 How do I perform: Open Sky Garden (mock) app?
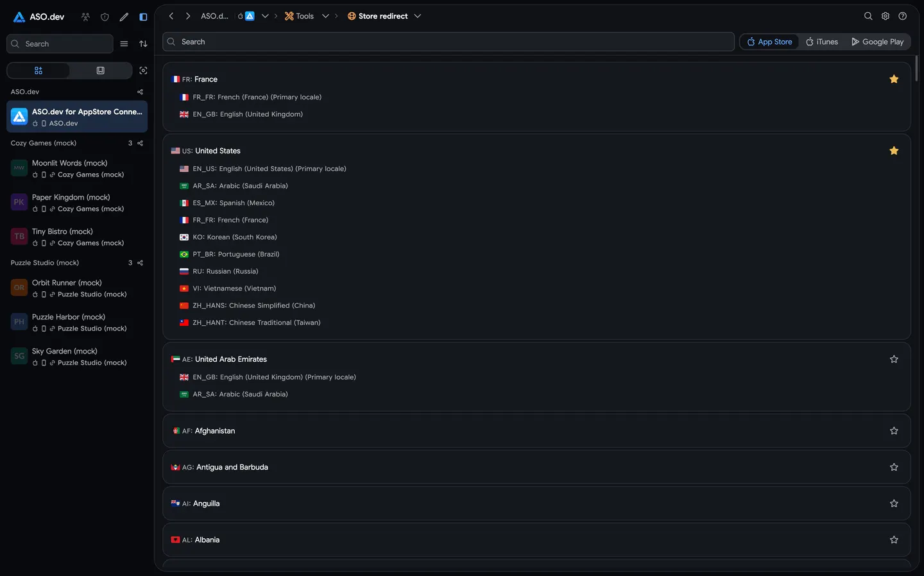[x=77, y=357]
